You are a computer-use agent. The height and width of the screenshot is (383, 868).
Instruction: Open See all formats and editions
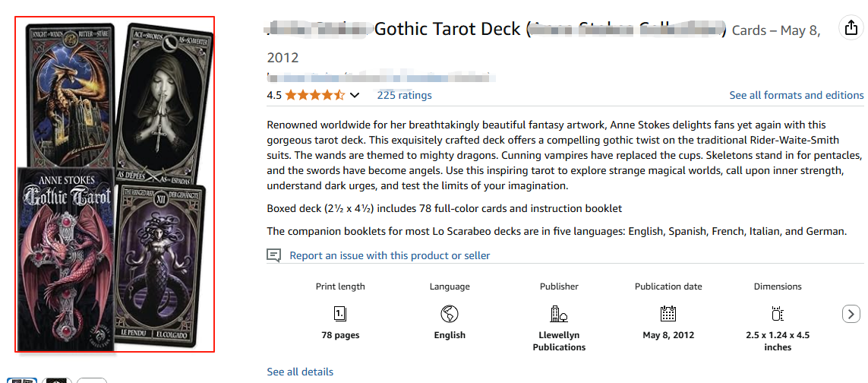pos(796,95)
